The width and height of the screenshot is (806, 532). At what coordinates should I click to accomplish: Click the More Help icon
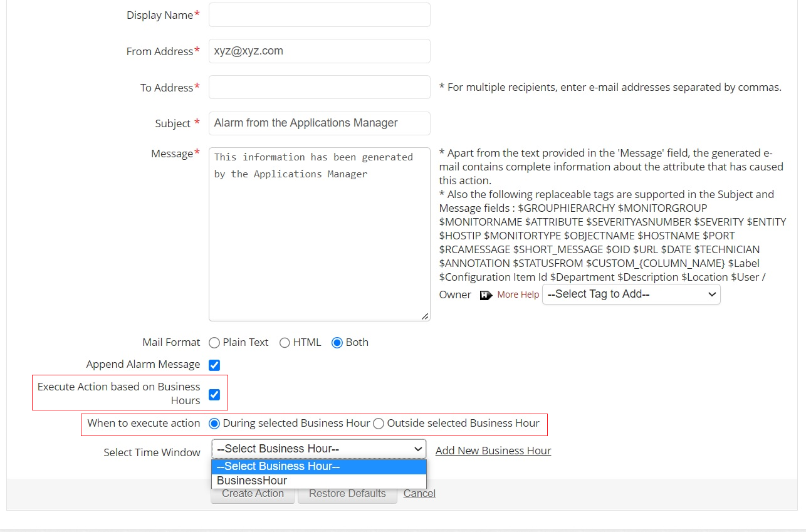[486, 295]
